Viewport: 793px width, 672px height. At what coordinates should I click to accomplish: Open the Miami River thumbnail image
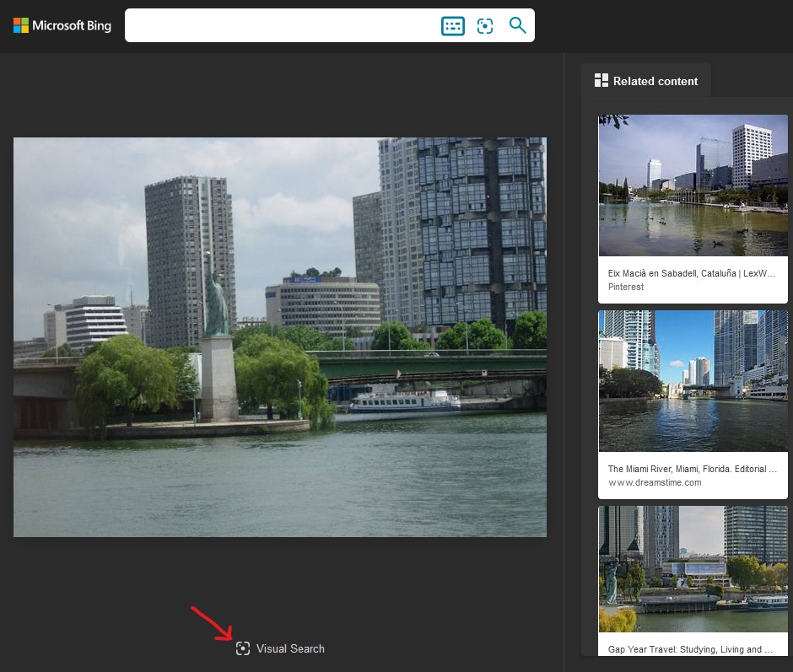693,381
